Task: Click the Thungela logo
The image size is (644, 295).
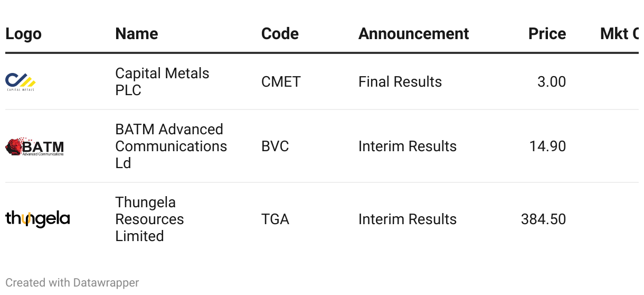Action: coord(37,219)
